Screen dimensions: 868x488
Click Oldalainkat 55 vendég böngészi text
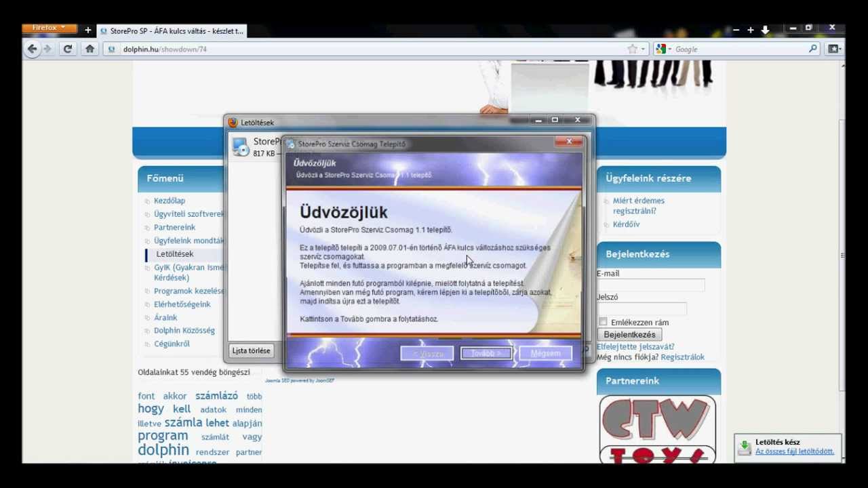coord(194,372)
